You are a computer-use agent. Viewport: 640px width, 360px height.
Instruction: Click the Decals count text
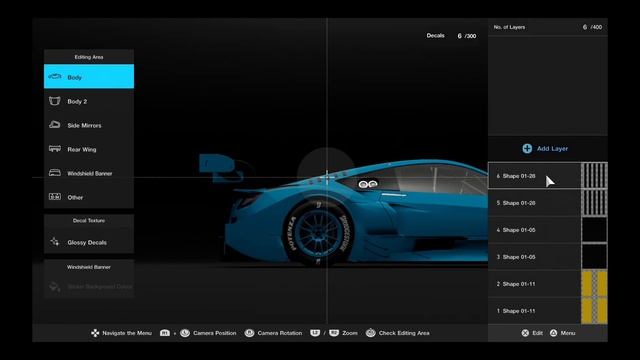point(467,36)
